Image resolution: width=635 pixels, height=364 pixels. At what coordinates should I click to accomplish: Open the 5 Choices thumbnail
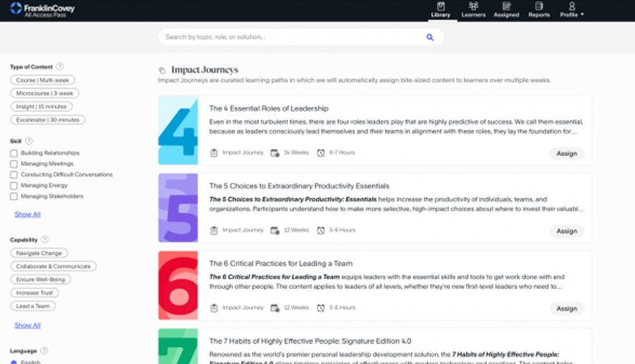click(x=178, y=208)
